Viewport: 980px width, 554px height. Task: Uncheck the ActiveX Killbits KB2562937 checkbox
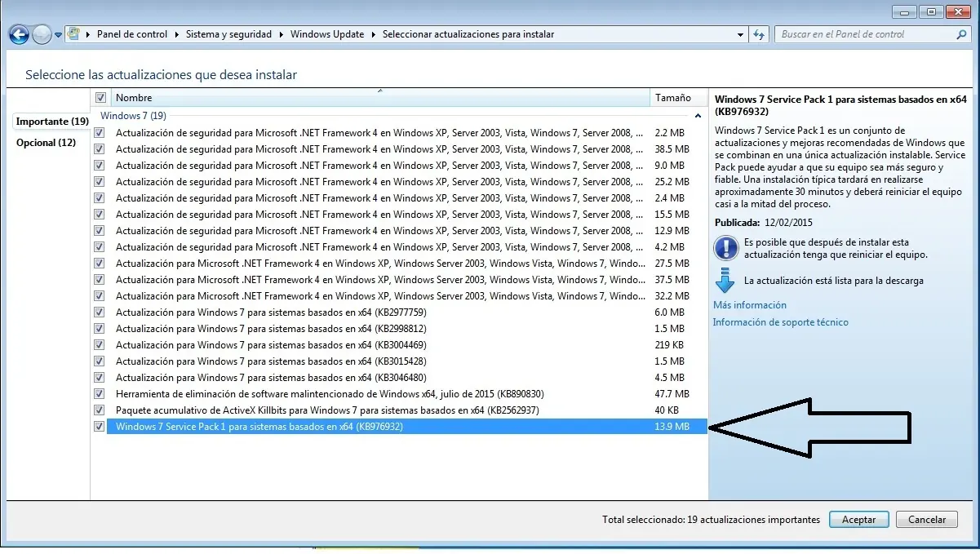[x=100, y=410]
